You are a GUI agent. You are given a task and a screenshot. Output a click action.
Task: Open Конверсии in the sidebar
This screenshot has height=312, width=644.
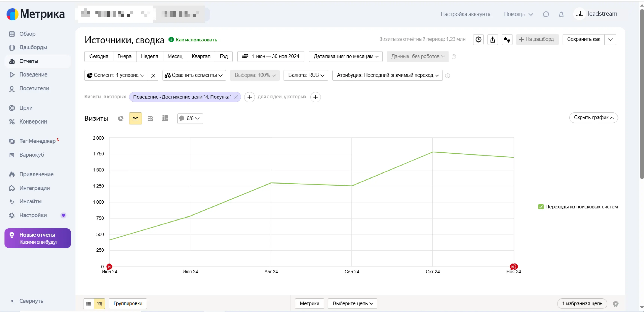coord(33,122)
